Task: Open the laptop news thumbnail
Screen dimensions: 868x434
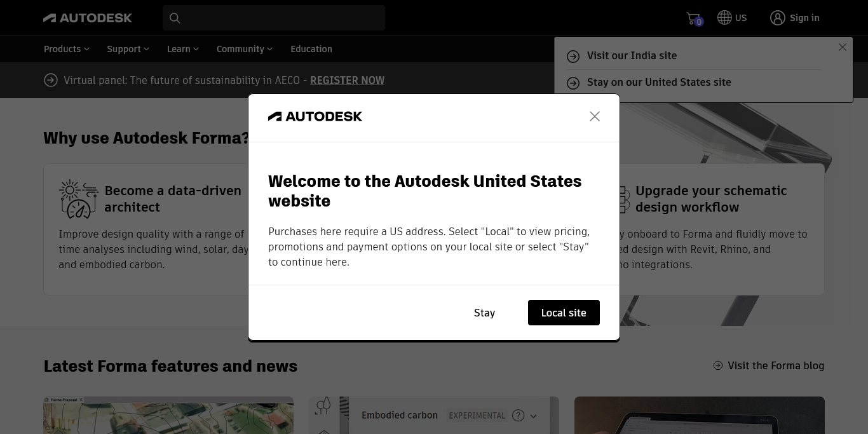Action: click(x=700, y=416)
